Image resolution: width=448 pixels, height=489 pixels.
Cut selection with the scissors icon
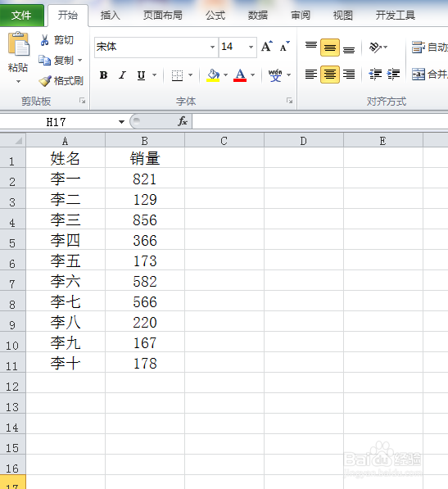point(44,40)
